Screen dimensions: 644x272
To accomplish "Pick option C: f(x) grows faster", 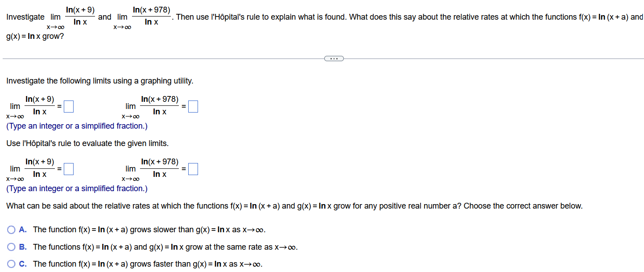I will coord(12,264).
